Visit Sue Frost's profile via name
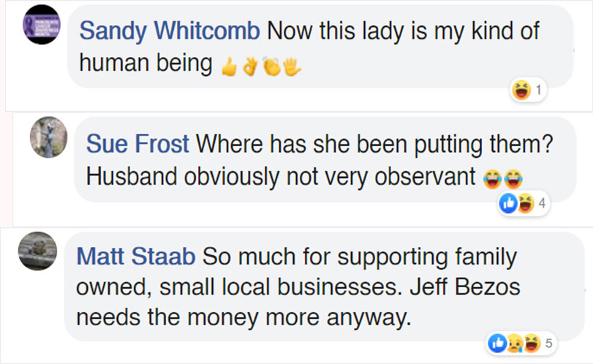 point(137,143)
